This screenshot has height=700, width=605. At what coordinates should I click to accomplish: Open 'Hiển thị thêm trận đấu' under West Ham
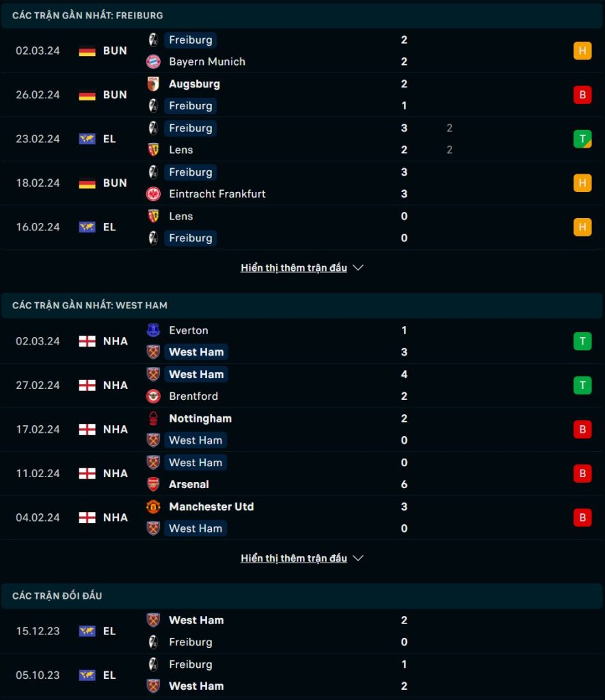[294, 558]
